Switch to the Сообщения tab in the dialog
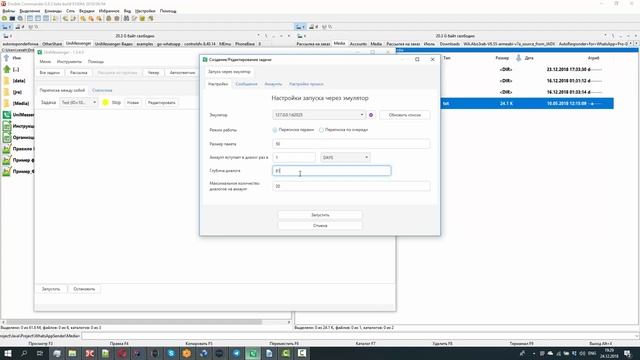The image size is (640, 360). (x=246, y=84)
